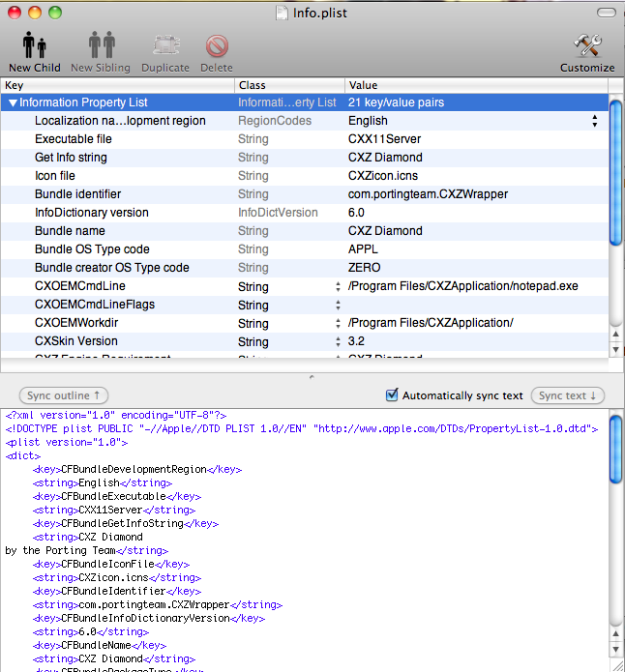Click the CFBundleExecutable key line in XML
625x672 pixels.
coord(117,497)
